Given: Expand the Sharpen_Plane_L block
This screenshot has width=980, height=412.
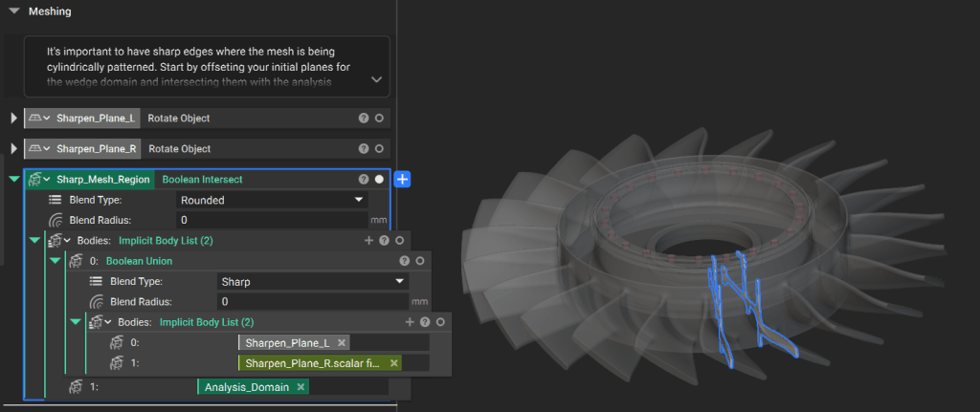Looking at the screenshot, I should [13, 119].
